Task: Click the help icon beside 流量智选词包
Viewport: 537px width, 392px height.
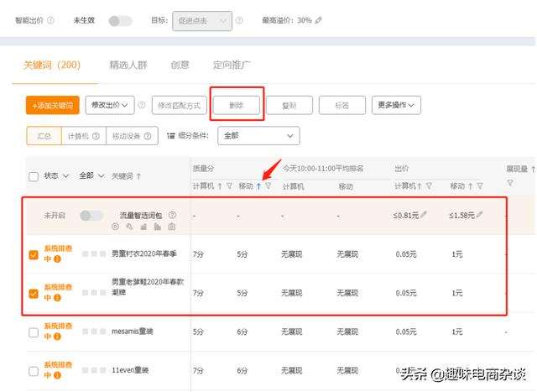Action: click(172, 215)
